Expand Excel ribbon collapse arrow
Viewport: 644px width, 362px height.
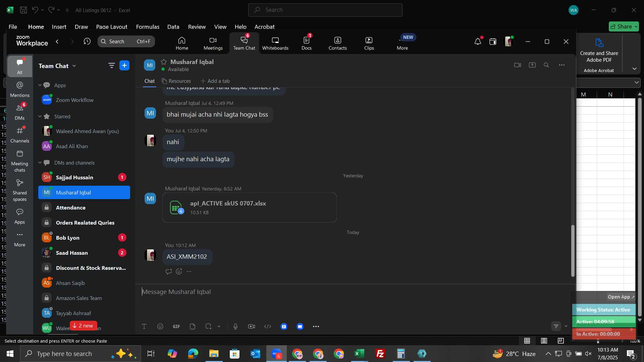coord(635,69)
